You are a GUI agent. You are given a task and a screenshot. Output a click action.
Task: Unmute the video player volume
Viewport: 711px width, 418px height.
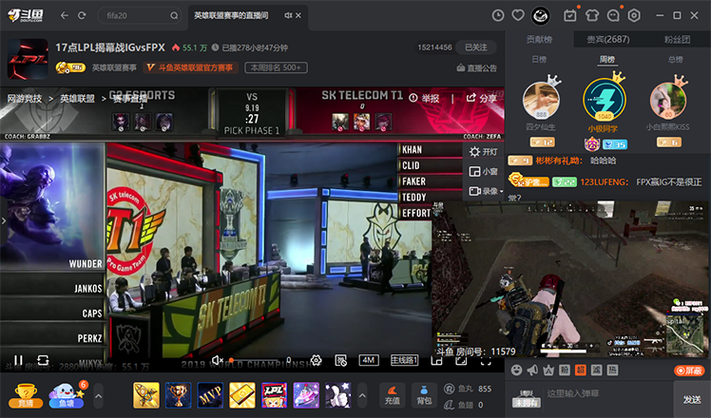pos(217,360)
